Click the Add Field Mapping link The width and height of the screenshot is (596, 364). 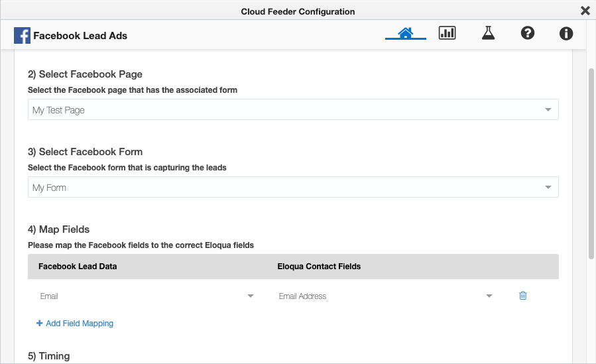tap(80, 324)
